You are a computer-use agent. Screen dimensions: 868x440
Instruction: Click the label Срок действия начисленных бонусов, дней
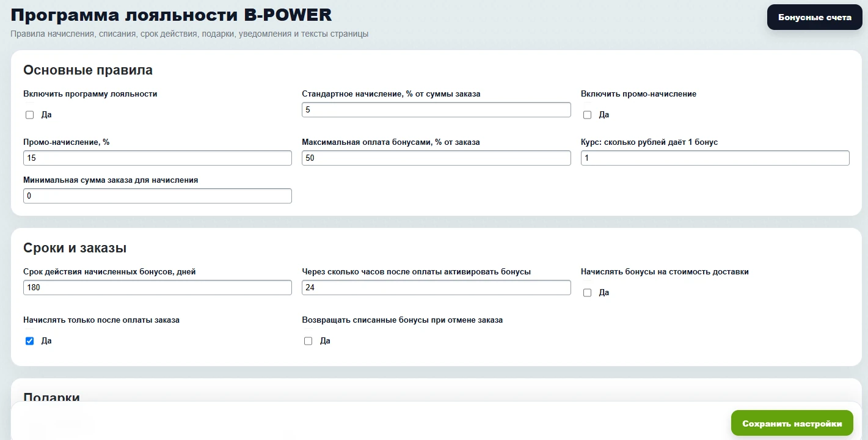(x=109, y=271)
